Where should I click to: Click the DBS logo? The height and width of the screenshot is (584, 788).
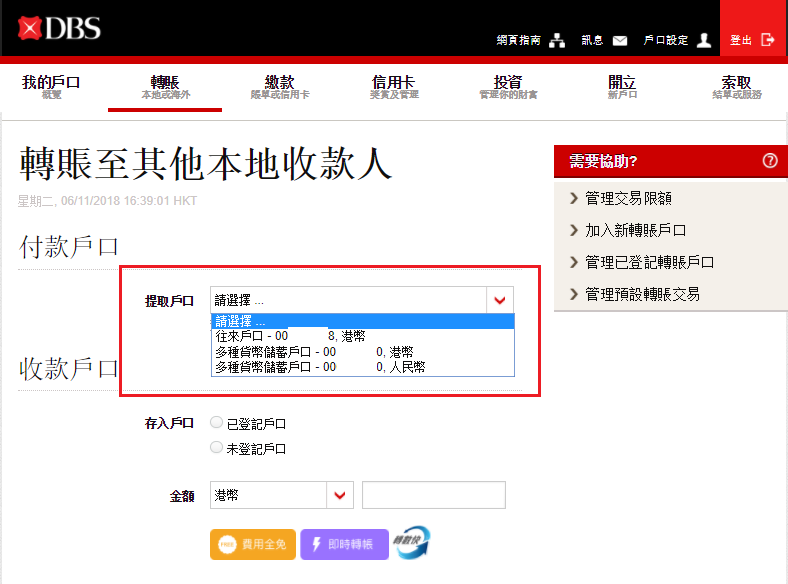60,27
